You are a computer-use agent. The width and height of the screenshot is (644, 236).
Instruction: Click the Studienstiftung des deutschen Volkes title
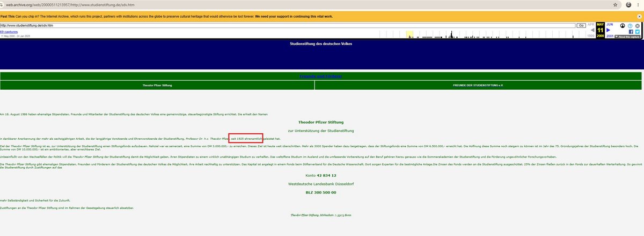coord(320,43)
